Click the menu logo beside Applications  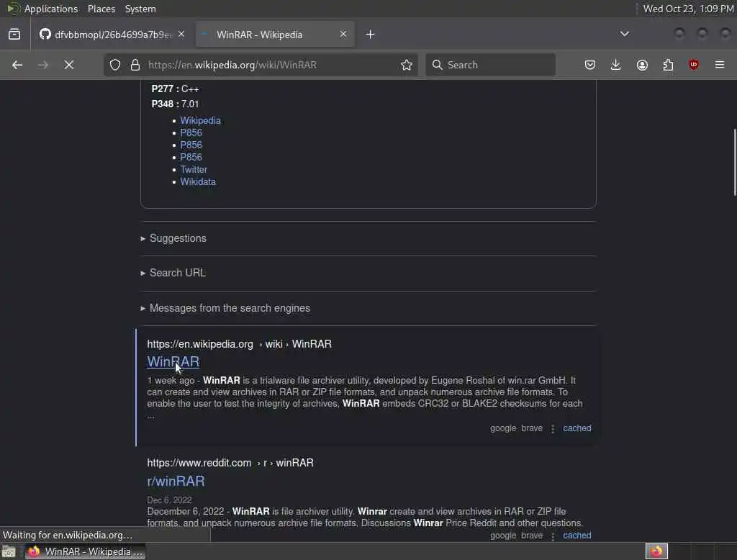pyautogui.click(x=13, y=9)
